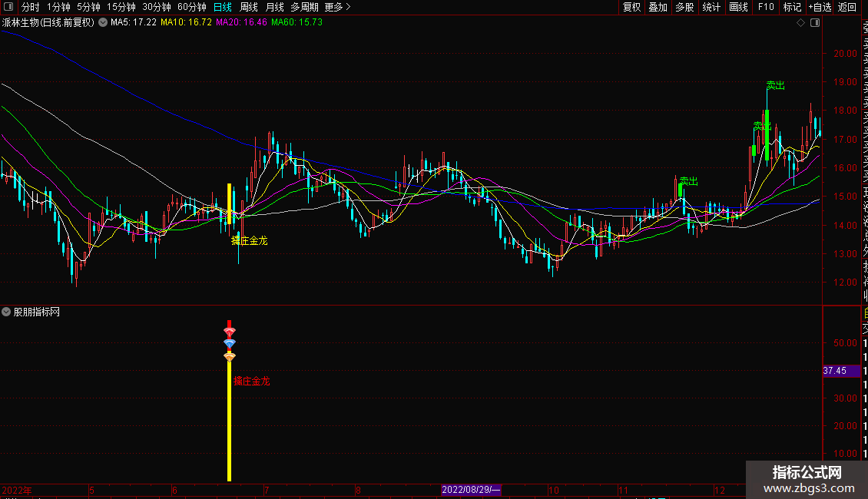Viewport: 868px width, 499px height.
Task: Expand the main chart indicator dropdown arrow
Action: pyautogui.click(x=103, y=23)
